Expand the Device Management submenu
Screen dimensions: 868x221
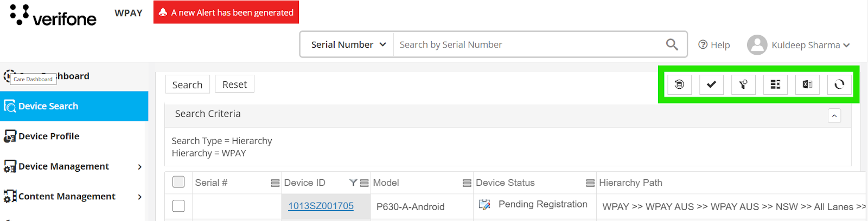tap(139, 167)
